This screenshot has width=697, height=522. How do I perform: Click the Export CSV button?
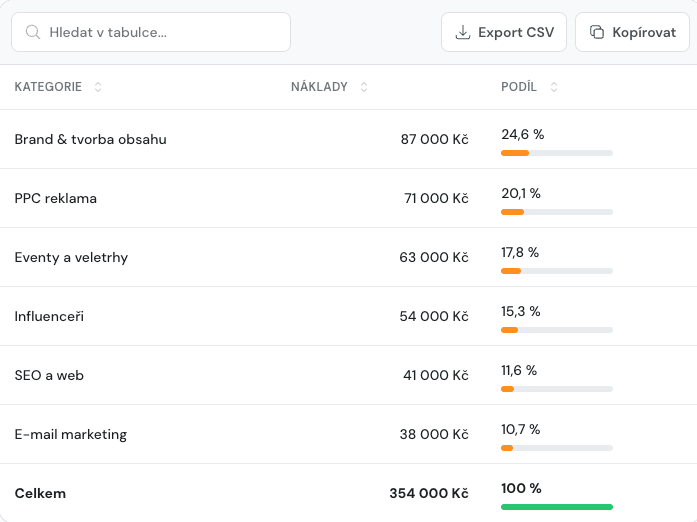tap(504, 32)
